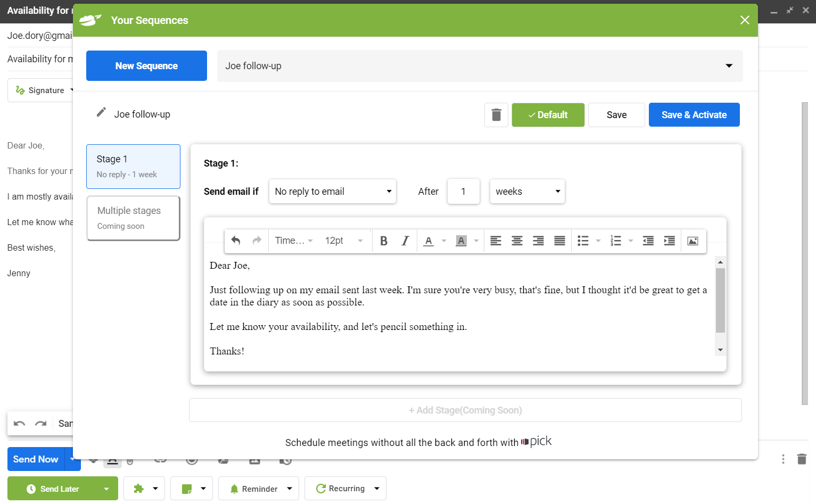This screenshot has width=816, height=504.
Task: Click the green puzzle piece icon
Action: pos(139,489)
